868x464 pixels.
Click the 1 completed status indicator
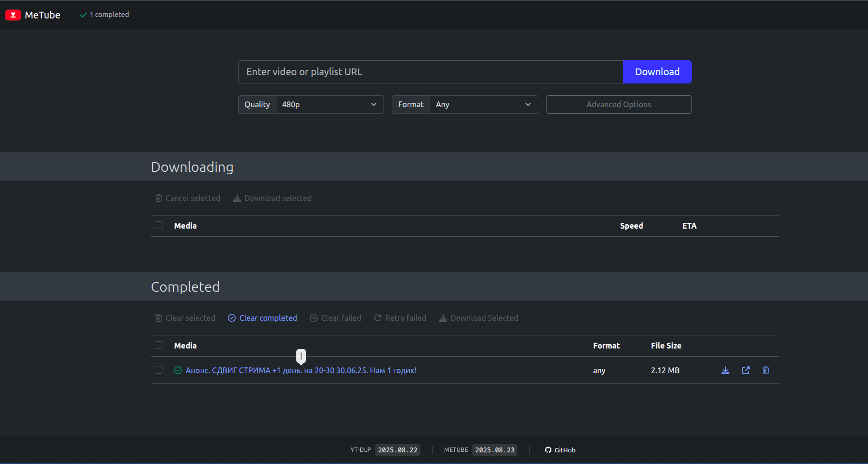(x=105, y=15)
